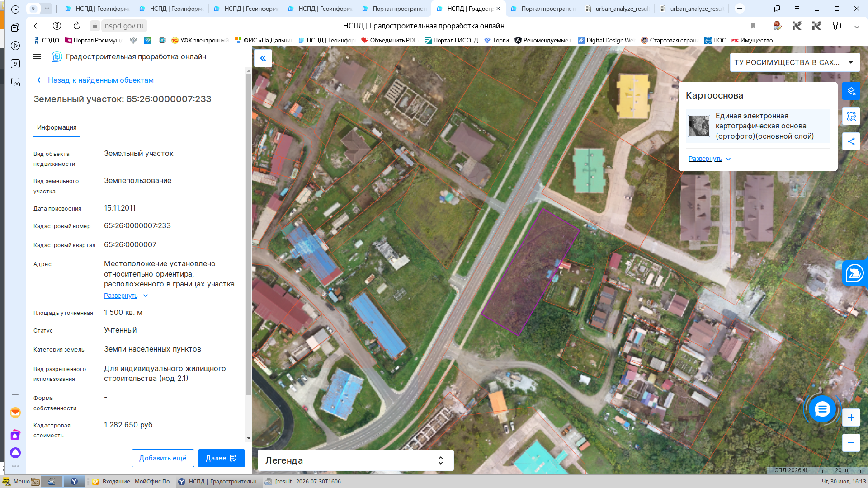Viewport: 868px width, 488px height.
Task: Zoom out the map with minus button
Action: coord(851,443)
